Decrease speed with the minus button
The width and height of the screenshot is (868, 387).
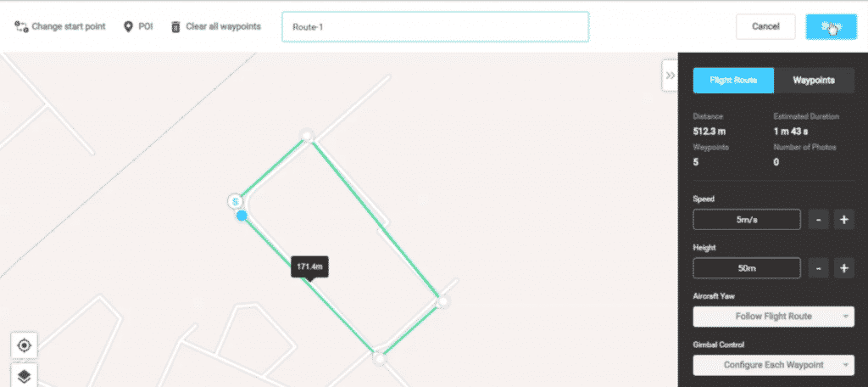click(x=818, y=220)
